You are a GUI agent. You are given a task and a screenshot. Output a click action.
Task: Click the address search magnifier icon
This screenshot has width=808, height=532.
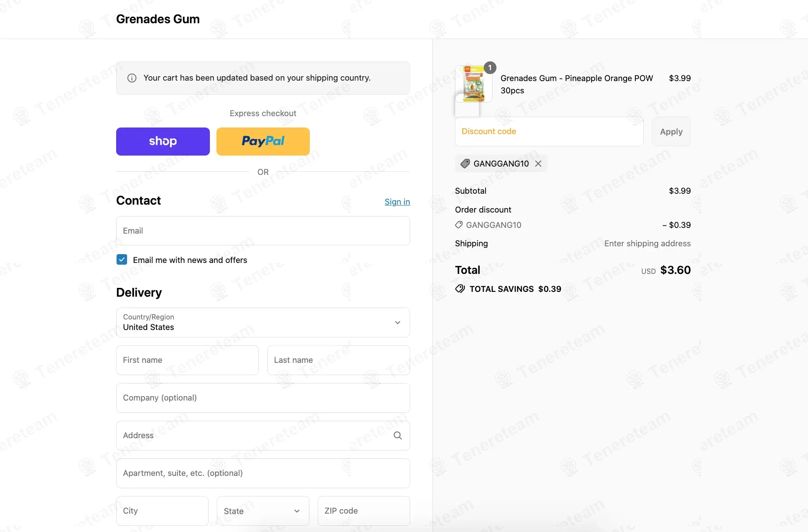pos(397,436)
